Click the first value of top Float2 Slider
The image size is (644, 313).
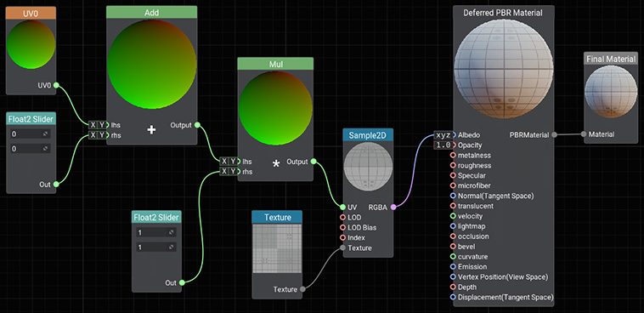(30, 134)
